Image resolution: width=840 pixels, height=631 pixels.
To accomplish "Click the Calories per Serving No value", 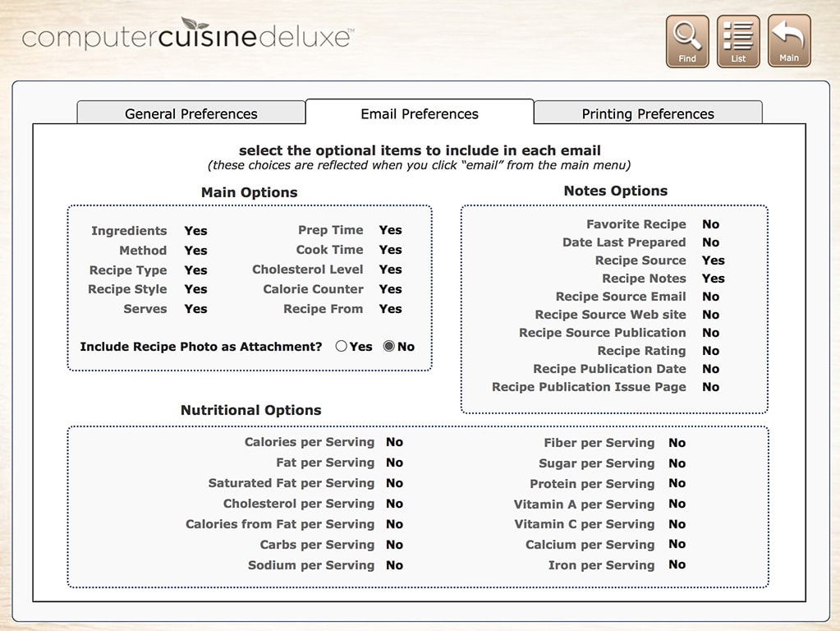I will 394,442.
